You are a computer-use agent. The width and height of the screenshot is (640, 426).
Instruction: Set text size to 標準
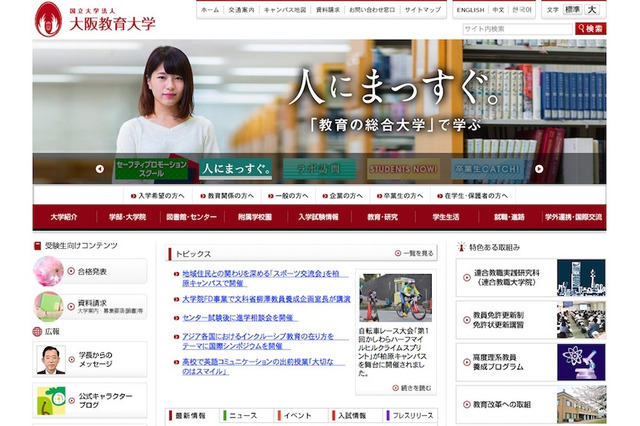point(572,9)
